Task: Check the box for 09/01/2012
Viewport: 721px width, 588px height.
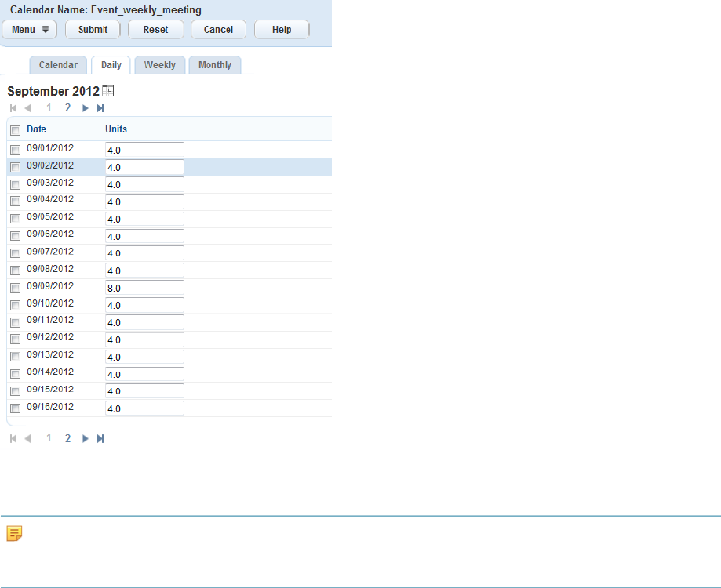Action: tap(15, 150)
